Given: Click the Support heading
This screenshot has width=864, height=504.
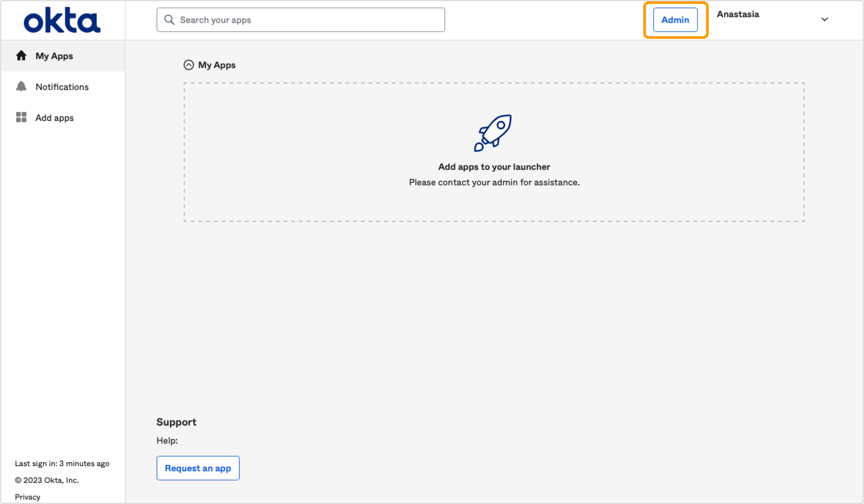Looking at the screenshot, I should coord(176,422).
